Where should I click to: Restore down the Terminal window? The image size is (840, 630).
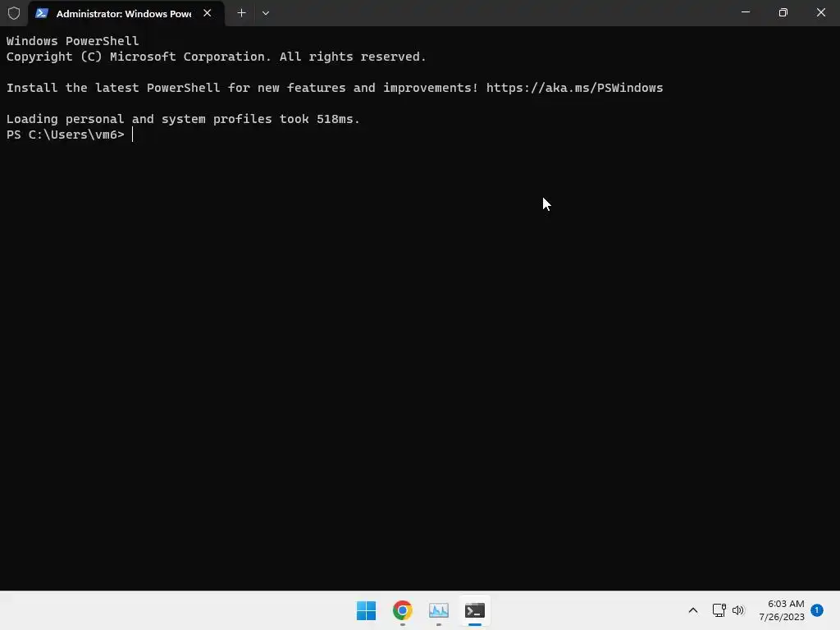pos(783,12)
